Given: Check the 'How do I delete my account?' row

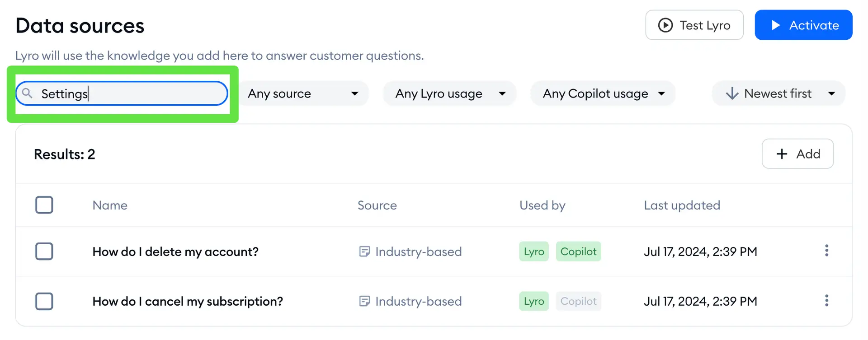Looking at the screenshot, I should click(x=44, y=252).
